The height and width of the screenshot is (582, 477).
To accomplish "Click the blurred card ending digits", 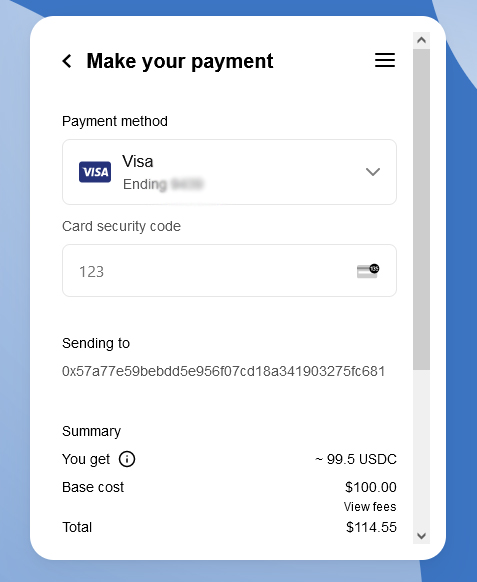I will (x=187, y=184).
